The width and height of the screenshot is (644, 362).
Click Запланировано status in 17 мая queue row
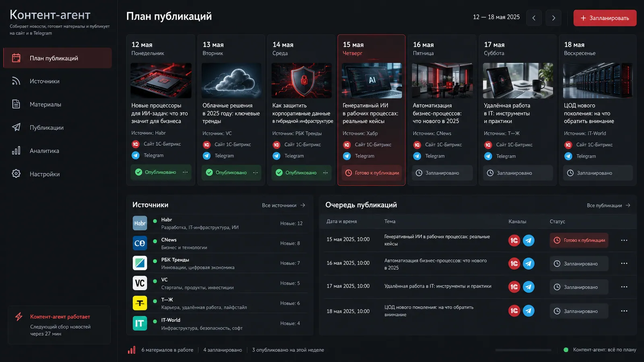[x=579, y=287]
